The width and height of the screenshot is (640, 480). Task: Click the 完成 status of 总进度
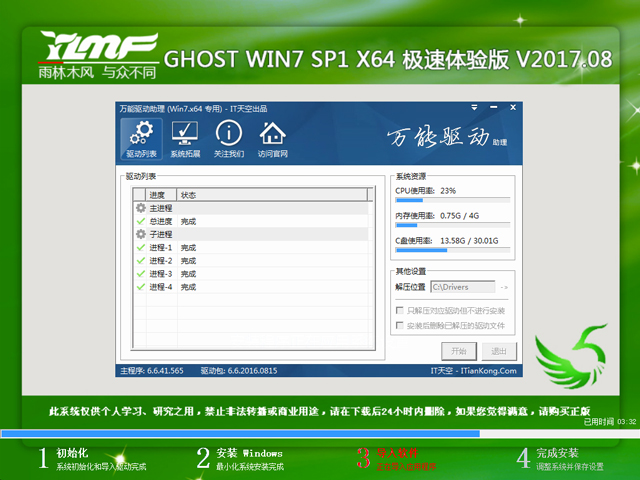[x=188, y=221]
